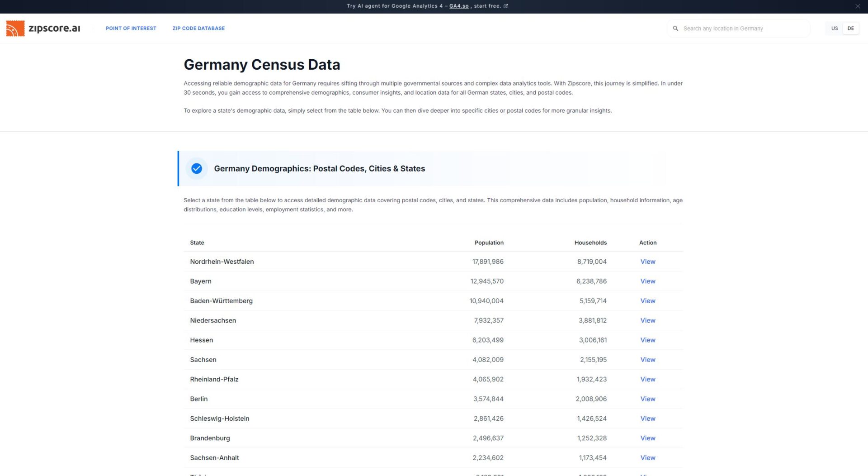Open Berlin's View link
Image resolution: width=868 pixels, height=476 pixels.
click(x=647, y=399)
